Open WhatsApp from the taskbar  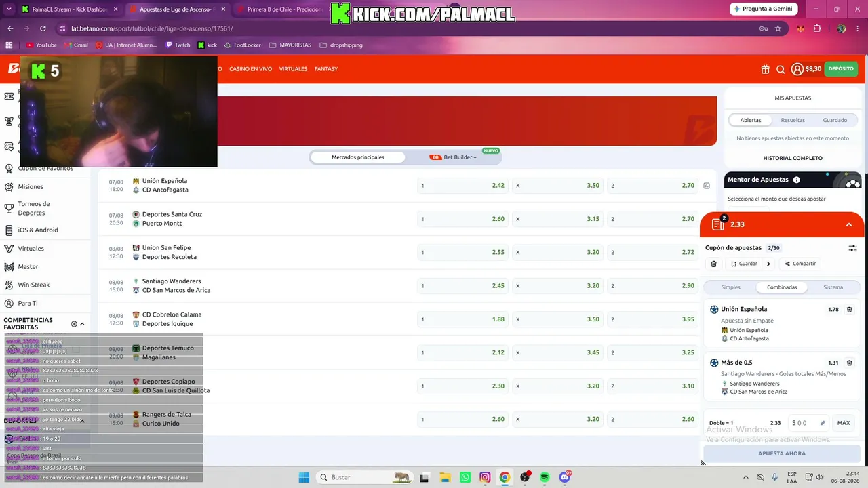tap(465, 477)
